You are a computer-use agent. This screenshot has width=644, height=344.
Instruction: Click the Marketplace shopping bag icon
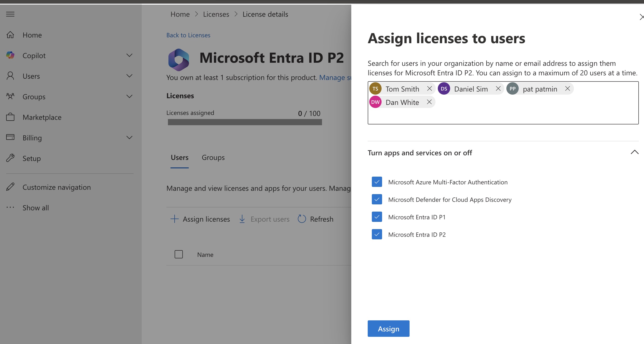click(x=10, y=117)
